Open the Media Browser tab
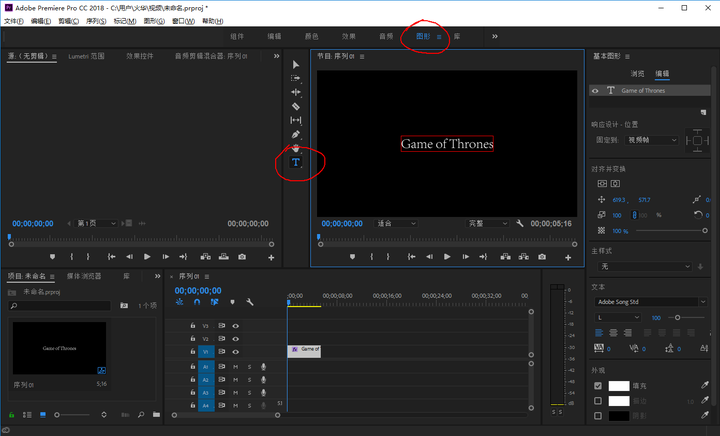The image size is (720, 436). point(84,276)
